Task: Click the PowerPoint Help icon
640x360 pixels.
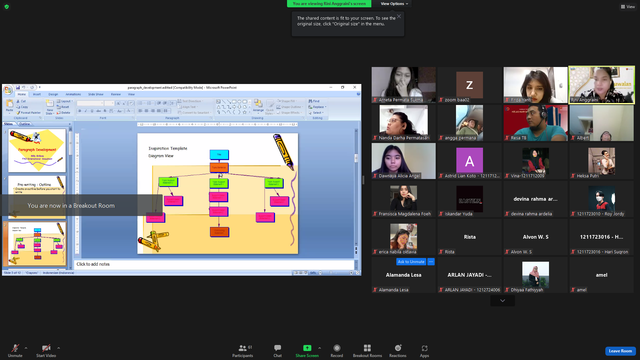Action: [358, 94]
